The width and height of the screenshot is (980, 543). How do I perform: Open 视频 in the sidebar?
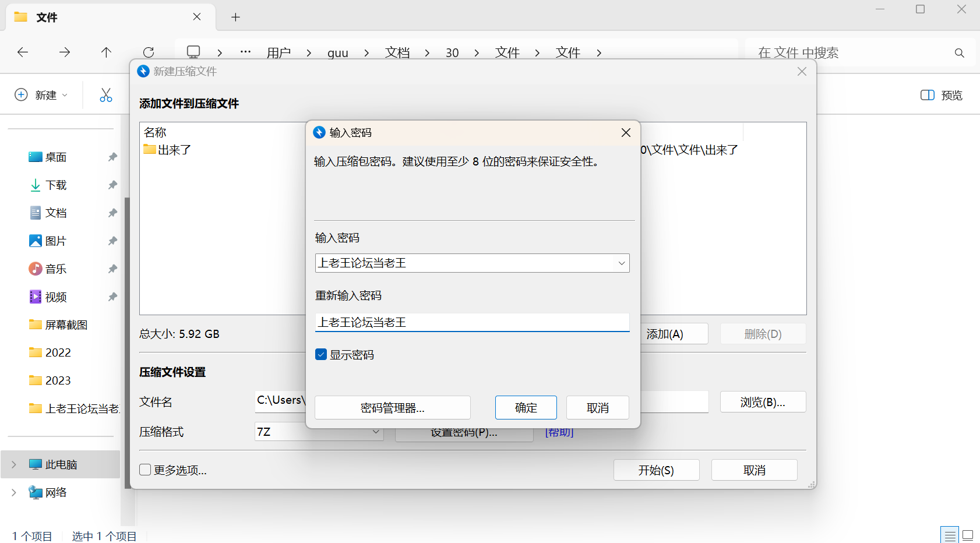point(56,297)
